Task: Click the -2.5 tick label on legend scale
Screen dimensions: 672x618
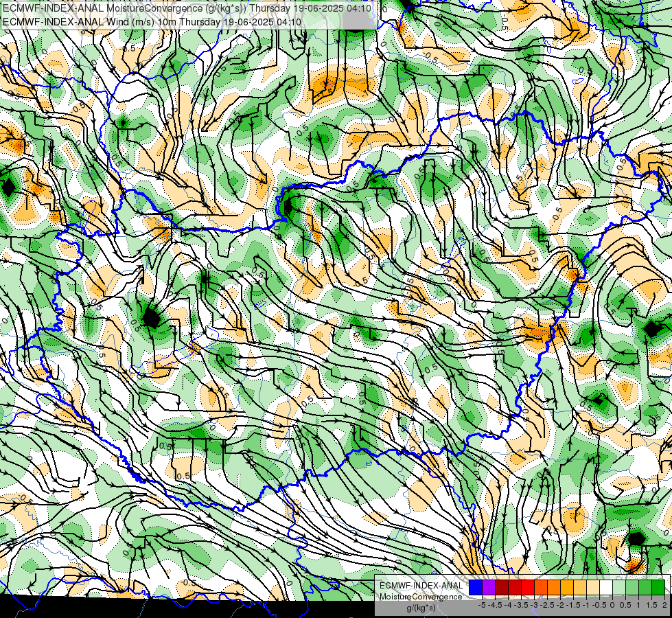Action: click(547, 605)
